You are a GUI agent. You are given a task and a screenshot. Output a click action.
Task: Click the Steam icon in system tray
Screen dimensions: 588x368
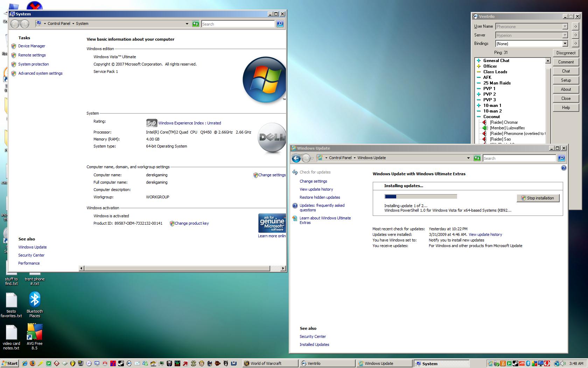pyautogui.click(x=516, y=363)
